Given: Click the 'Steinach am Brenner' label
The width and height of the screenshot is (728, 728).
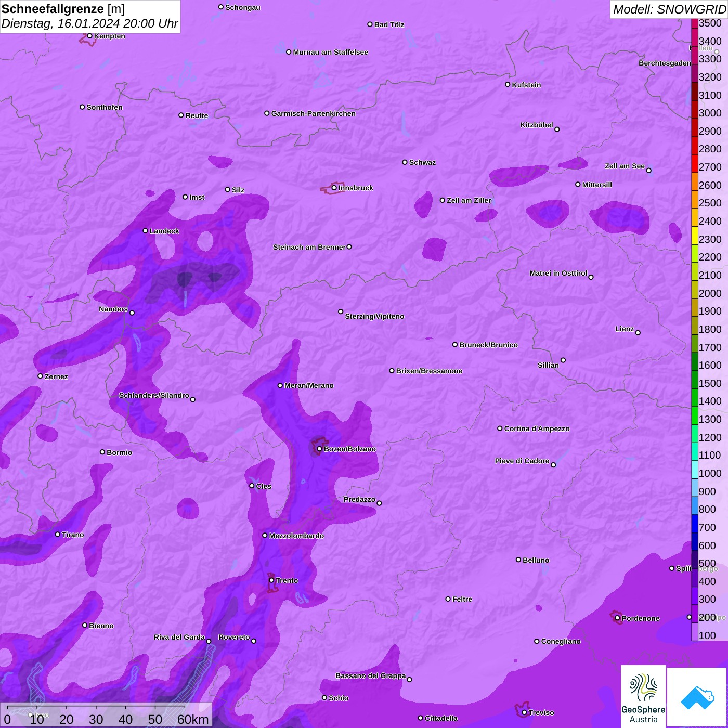Looking at the screenshot, I should 309,247.
